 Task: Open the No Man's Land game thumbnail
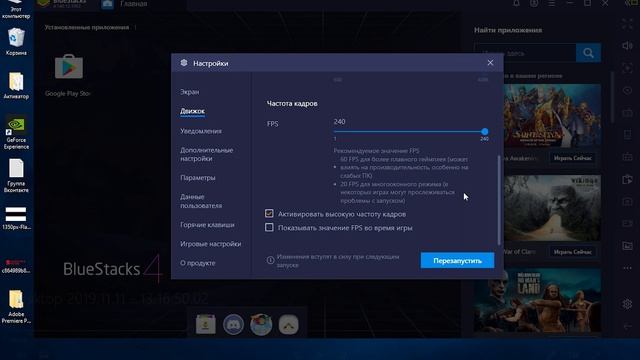pos(537,300)
